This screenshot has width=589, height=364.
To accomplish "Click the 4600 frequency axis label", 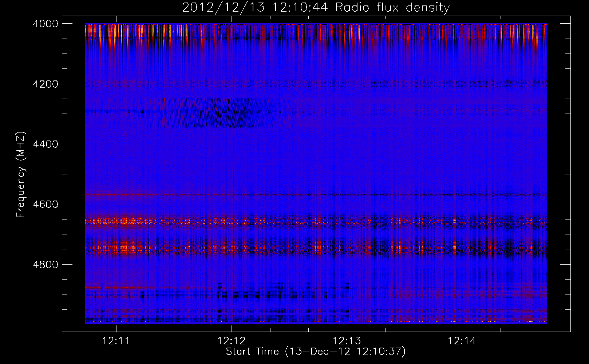I will [x=46, y=204].
